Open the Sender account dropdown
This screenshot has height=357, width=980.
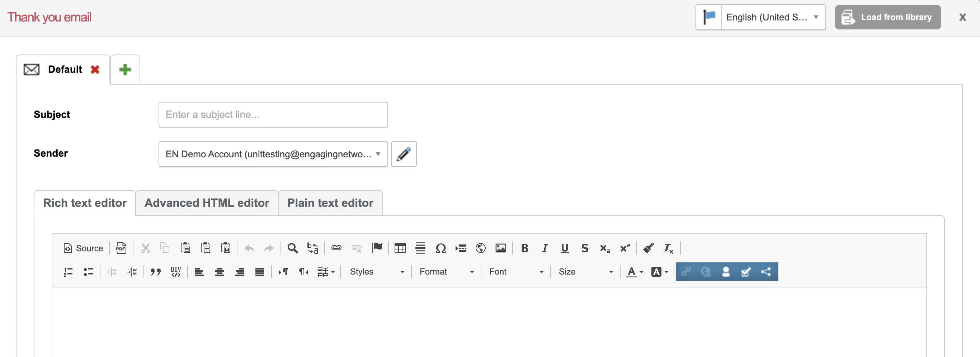click(x=273, y=154)
